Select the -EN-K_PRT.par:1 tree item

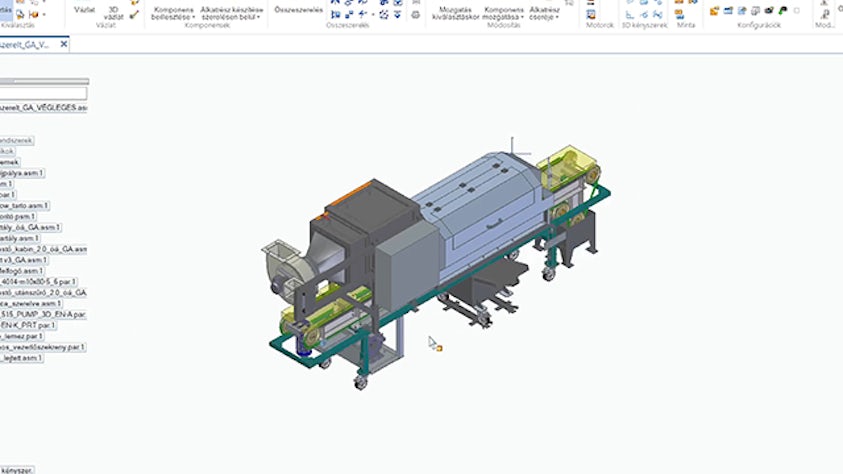(x=28, y=325)
